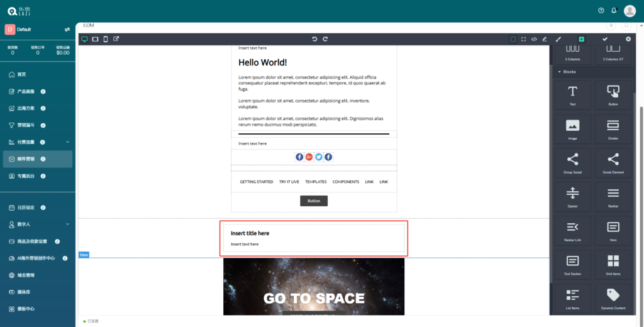Toggle fullscreen editor mode icon
Viewport: 644px width, 327px height.
click(x=523, y=39)
